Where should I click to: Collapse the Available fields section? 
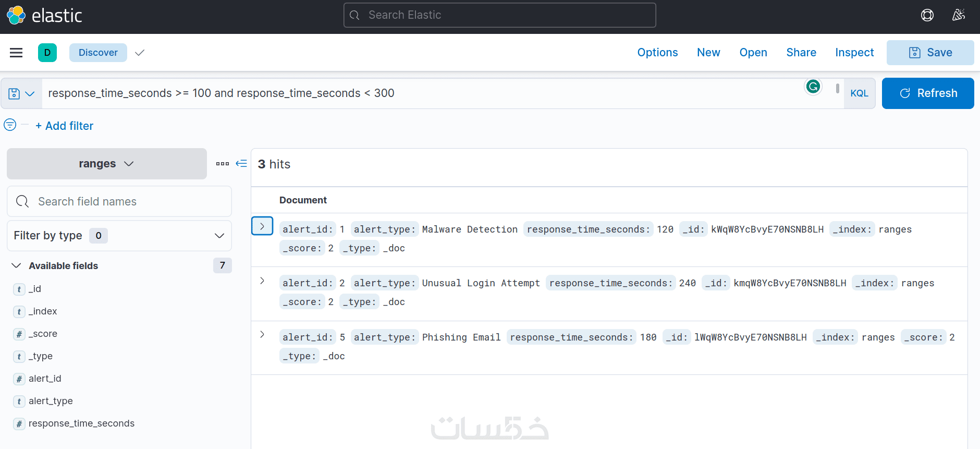(17, 265)
